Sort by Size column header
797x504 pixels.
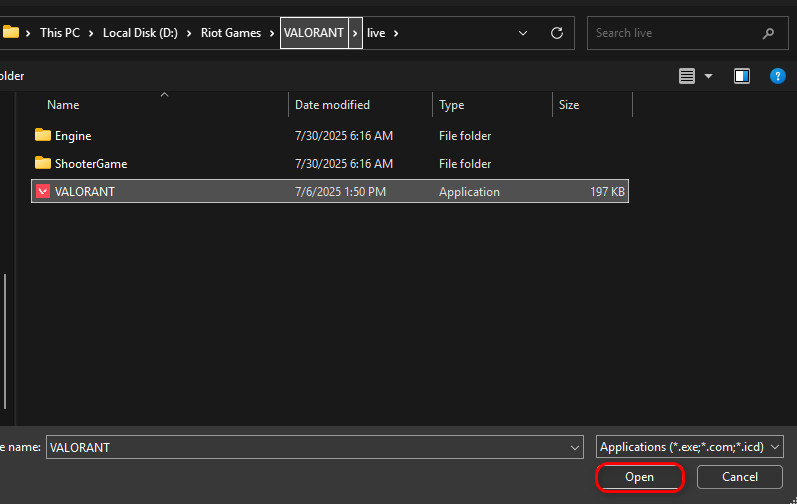569,105
